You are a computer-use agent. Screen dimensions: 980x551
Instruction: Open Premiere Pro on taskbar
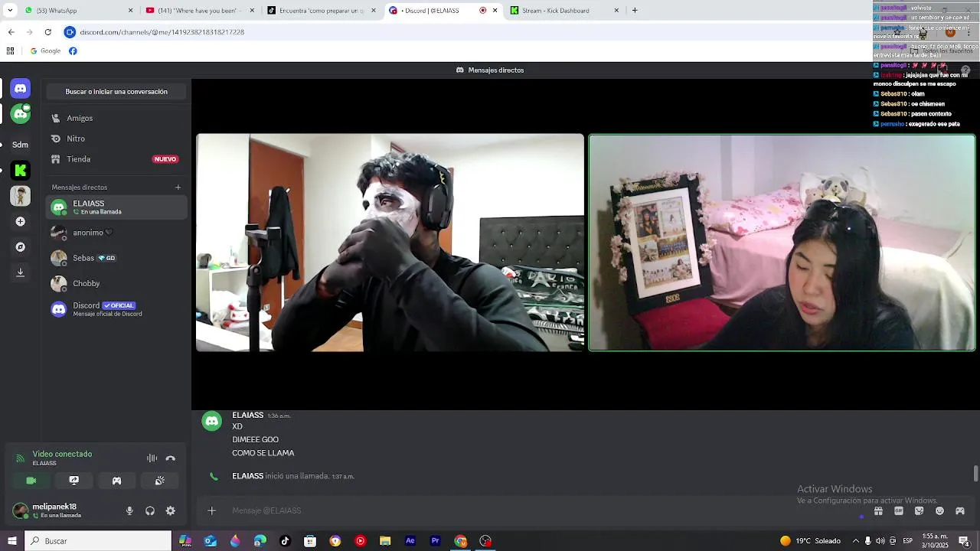click(435, 541)
